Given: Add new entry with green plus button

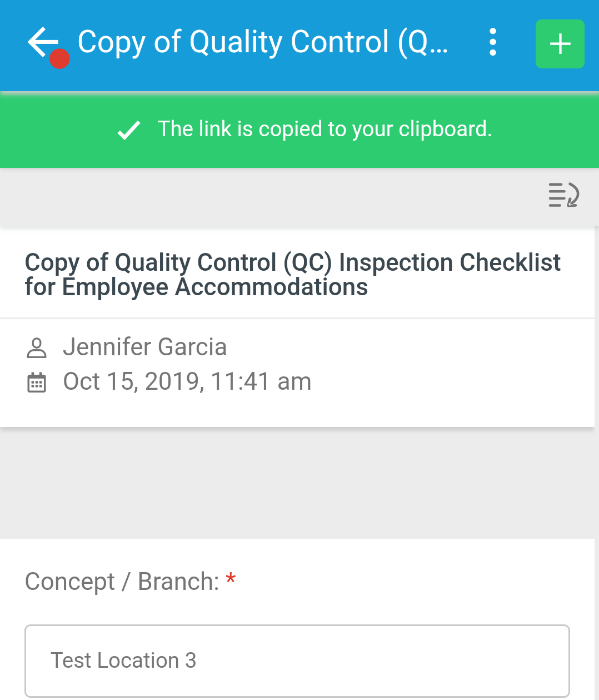Looking at the screenshot, I should pyautogui.click(x=560, y=44).
